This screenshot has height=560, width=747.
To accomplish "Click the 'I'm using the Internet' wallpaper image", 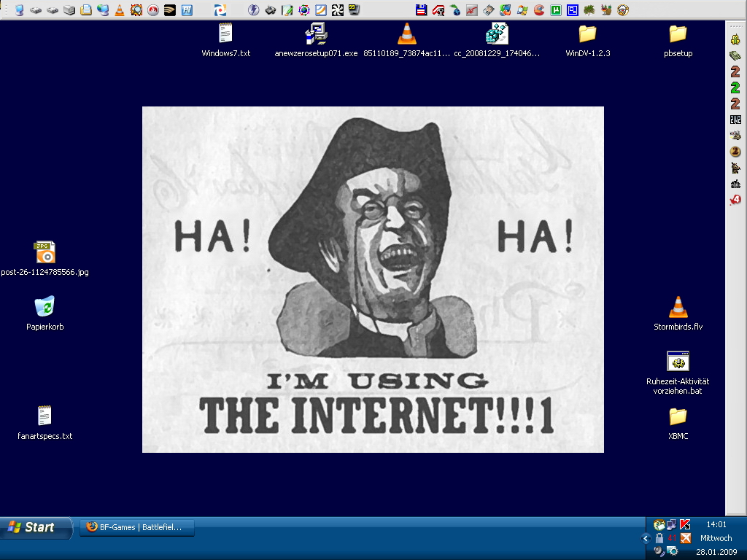I will click(x=373, y=279).
